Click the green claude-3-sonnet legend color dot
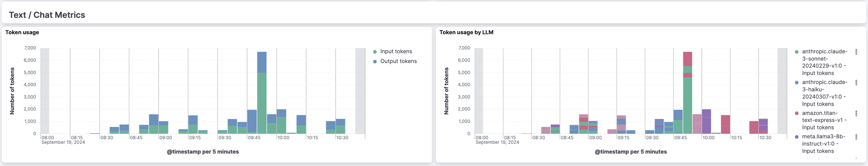This screenshot has width=868, height=166. point(797,52)
